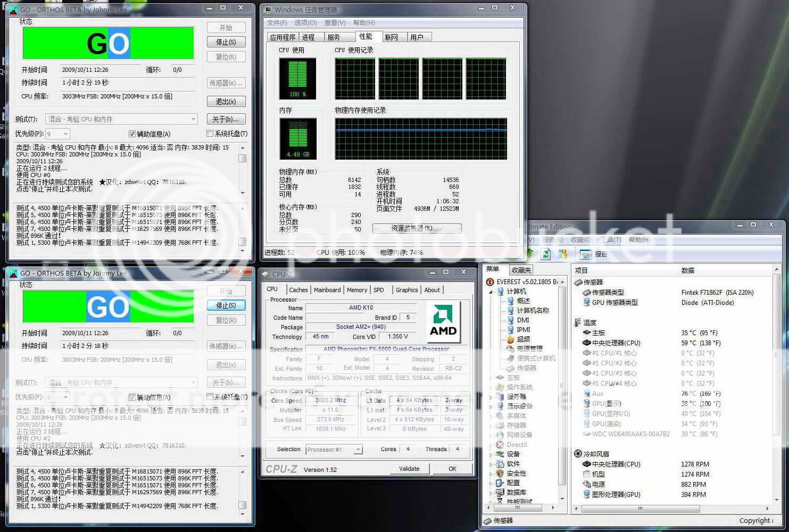The width and height of the screenshot is (789, 532).
Task: Open the Processor #1 selection dropdown
Action: coord(358,450)
